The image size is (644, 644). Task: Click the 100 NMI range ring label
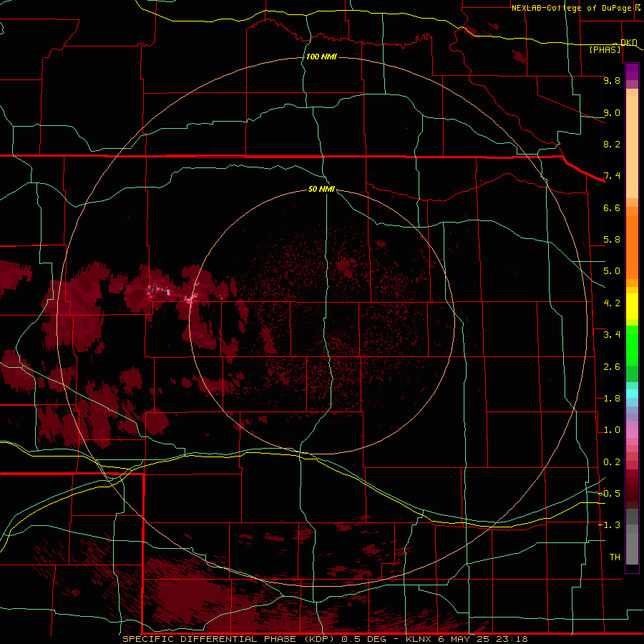click(x=321, y=57)
